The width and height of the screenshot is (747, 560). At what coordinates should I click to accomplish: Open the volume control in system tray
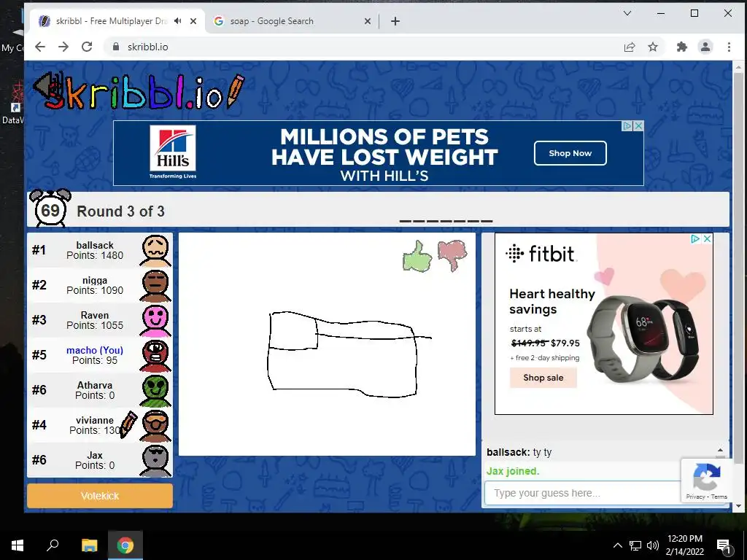tap(653, 545)
